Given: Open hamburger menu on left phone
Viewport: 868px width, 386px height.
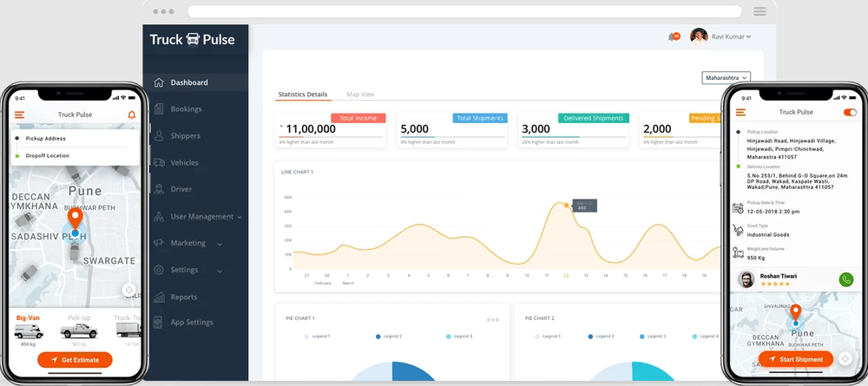Looking at the screenshot, I should pos(19,114).
